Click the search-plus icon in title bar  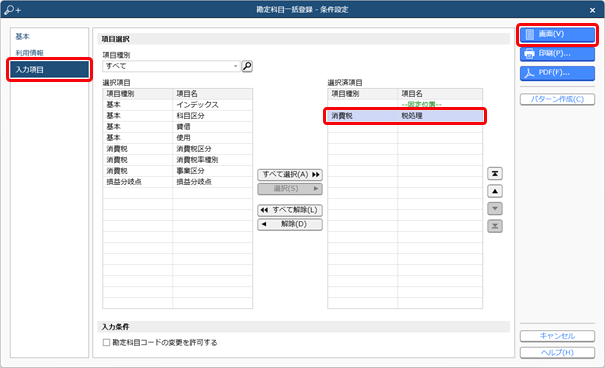pos(12,10)
